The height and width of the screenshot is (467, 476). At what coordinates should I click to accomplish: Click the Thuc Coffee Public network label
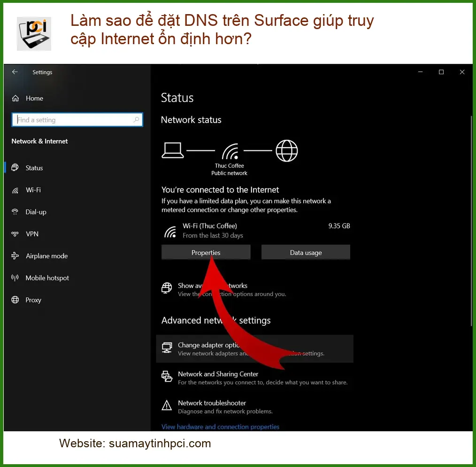[x=229, y=169]
